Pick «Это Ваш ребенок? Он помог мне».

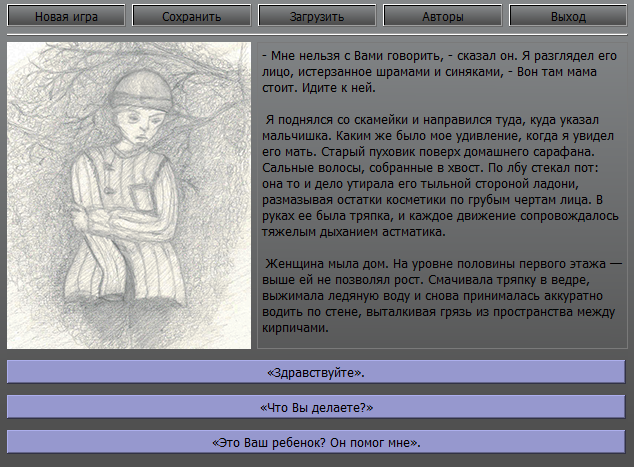point(316,442)
